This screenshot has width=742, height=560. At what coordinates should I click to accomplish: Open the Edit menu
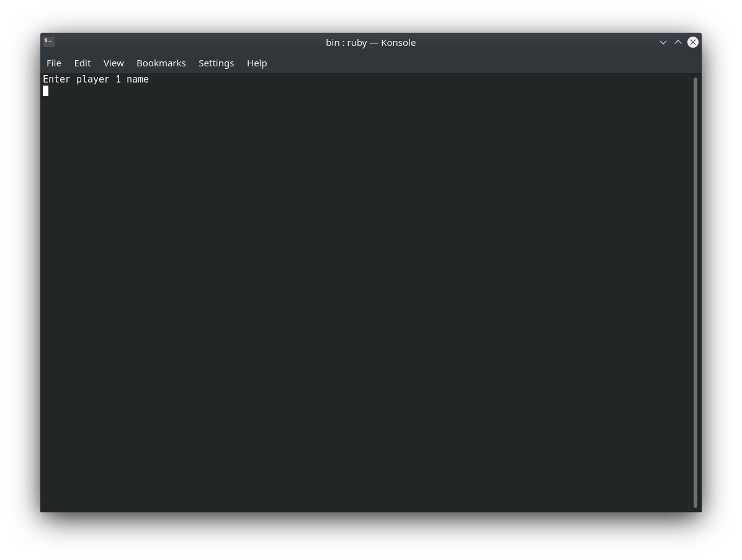(83, 63)
